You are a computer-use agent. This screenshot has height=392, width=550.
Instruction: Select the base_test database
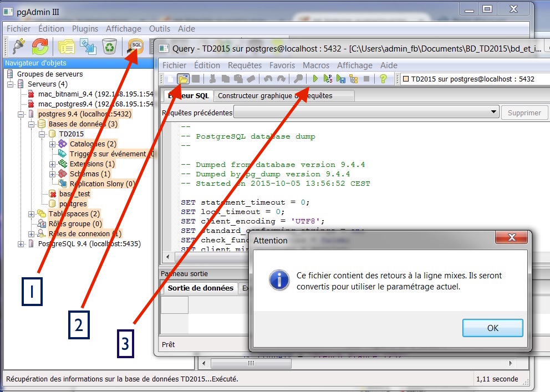point(74,194)
